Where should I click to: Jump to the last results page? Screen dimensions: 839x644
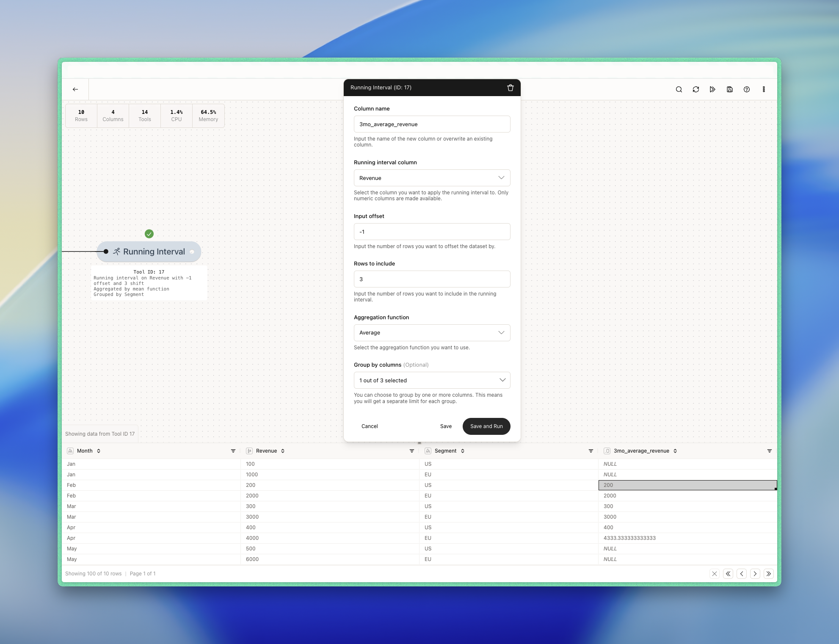[769, 574]
